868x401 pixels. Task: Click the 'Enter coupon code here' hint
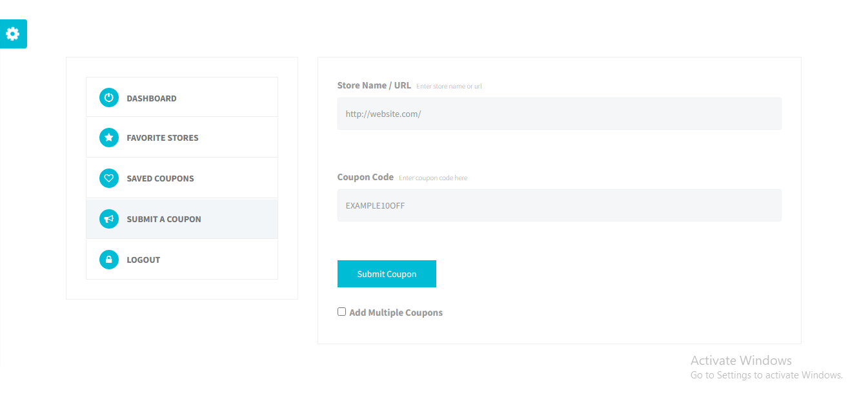pyautogui.click(x=433, y=178)
